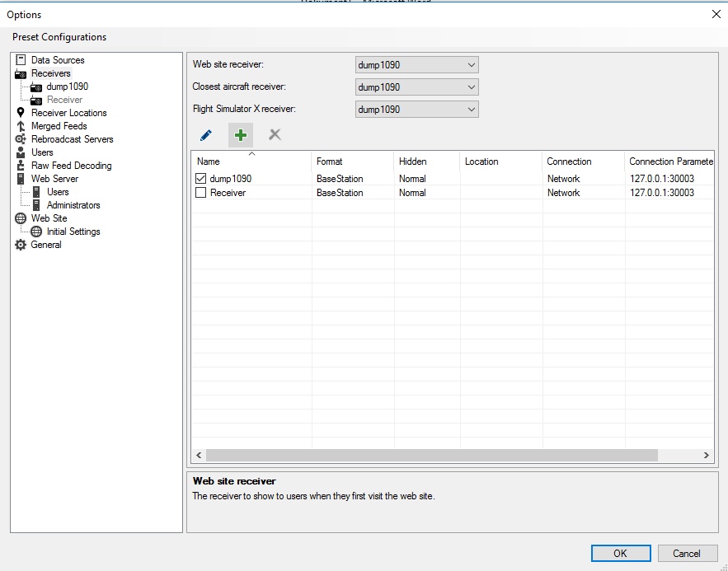The width and height of the screenshot is (728, 571).
Task: Click the horizontal scrollbar thumb
Action: coord(432,455)
